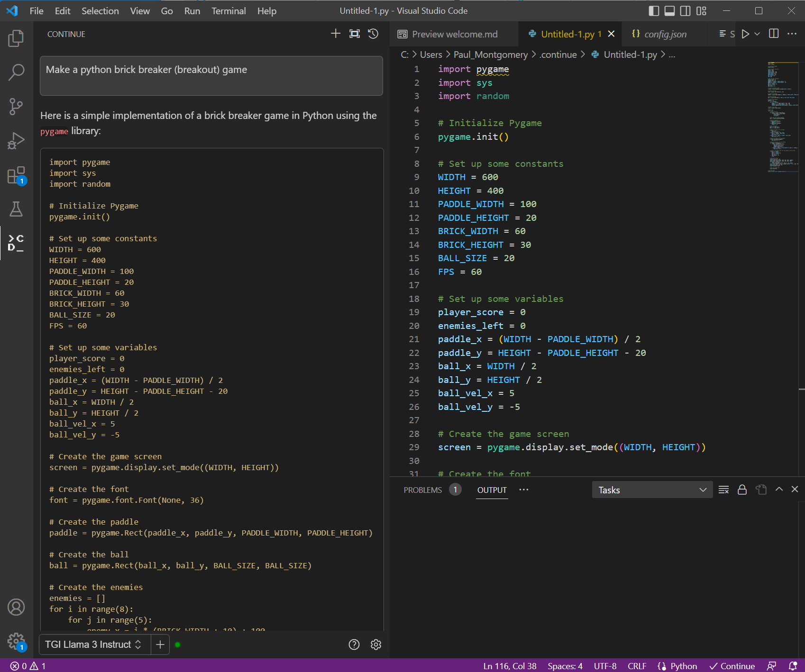This screenshot has width=805, height=672.
Task: Open the Edit menu
Action: pyautogui.click(x=63, y=11)
